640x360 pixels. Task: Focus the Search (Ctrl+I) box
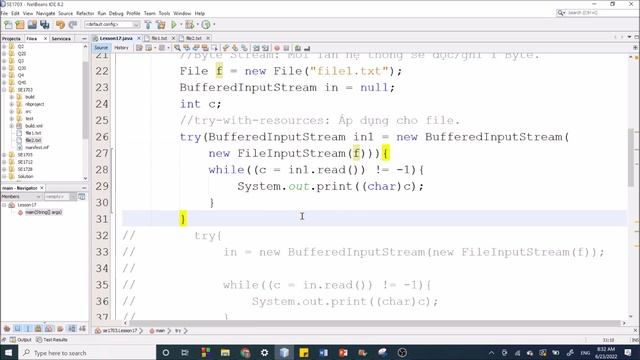click(x=598, y=13)
